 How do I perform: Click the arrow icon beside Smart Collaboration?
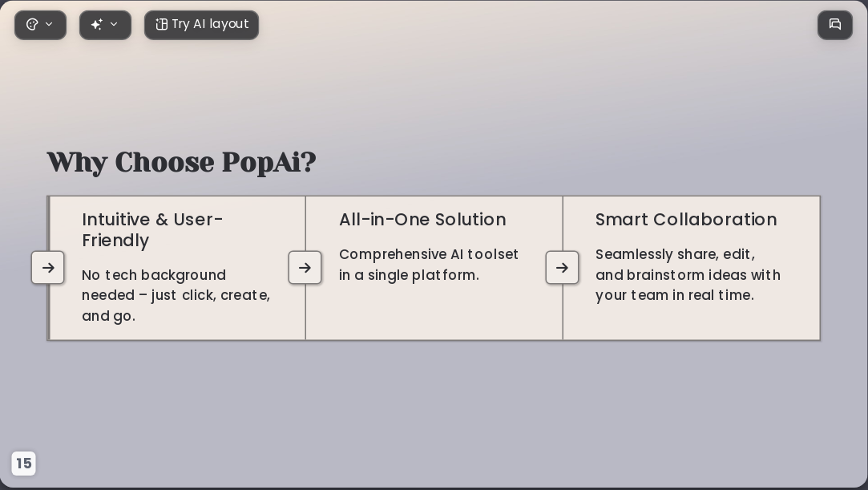click(563, 267)
